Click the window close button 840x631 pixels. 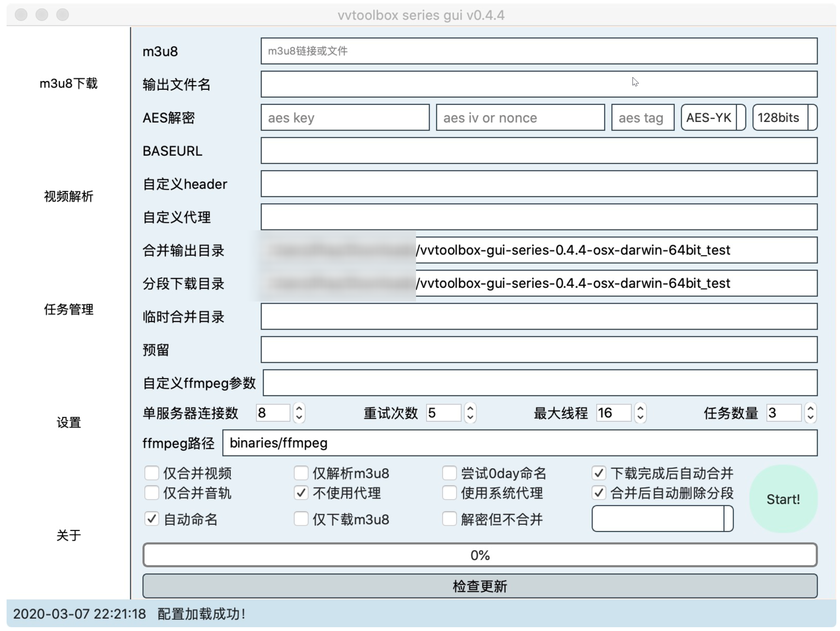(x=21, y=15)
